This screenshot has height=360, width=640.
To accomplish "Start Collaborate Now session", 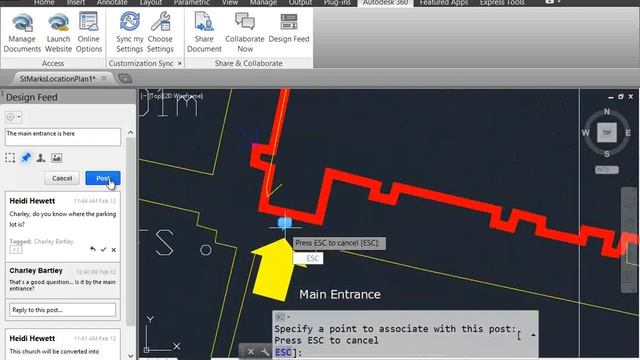I will click(x=245, y=33).
